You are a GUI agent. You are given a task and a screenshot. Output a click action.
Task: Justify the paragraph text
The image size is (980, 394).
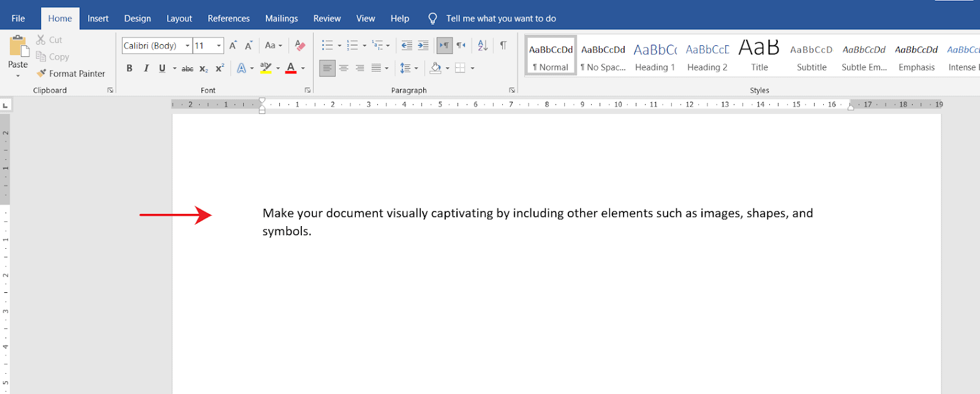coord(376,69)
